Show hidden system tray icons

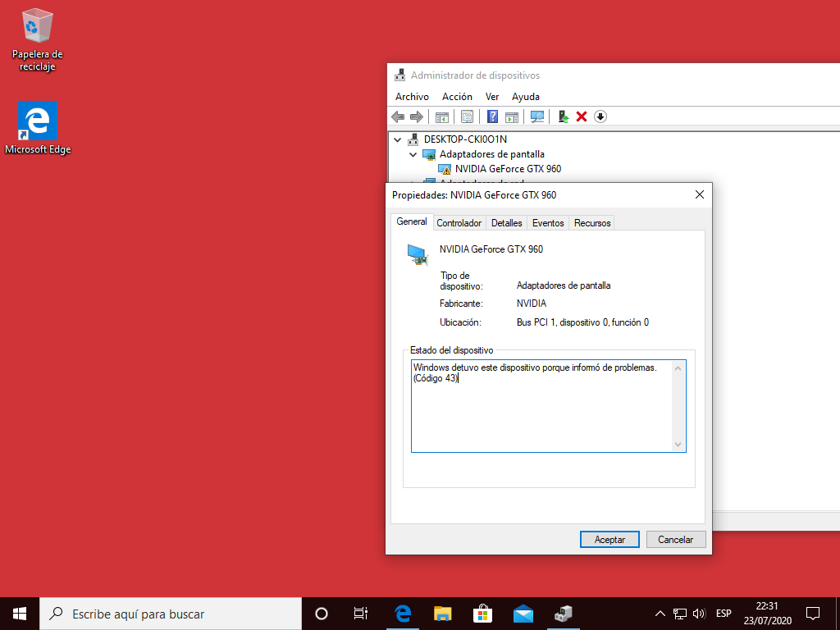pyautogui.click(x=660, y=614)
